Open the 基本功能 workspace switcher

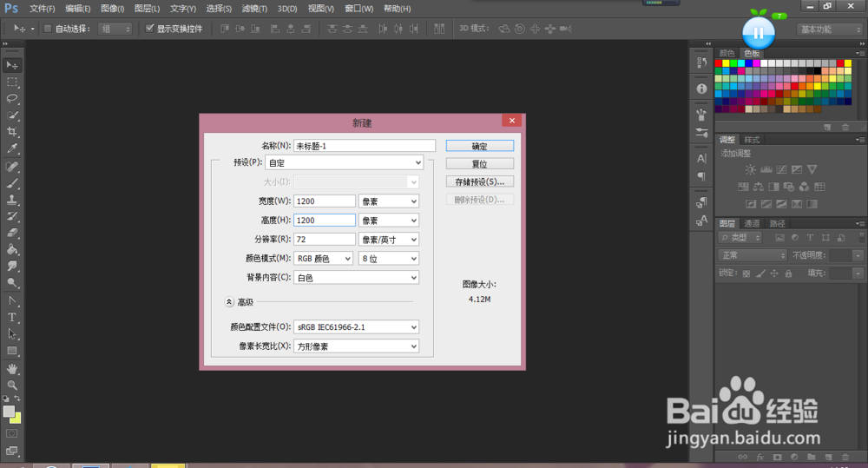tap(829, 30)
